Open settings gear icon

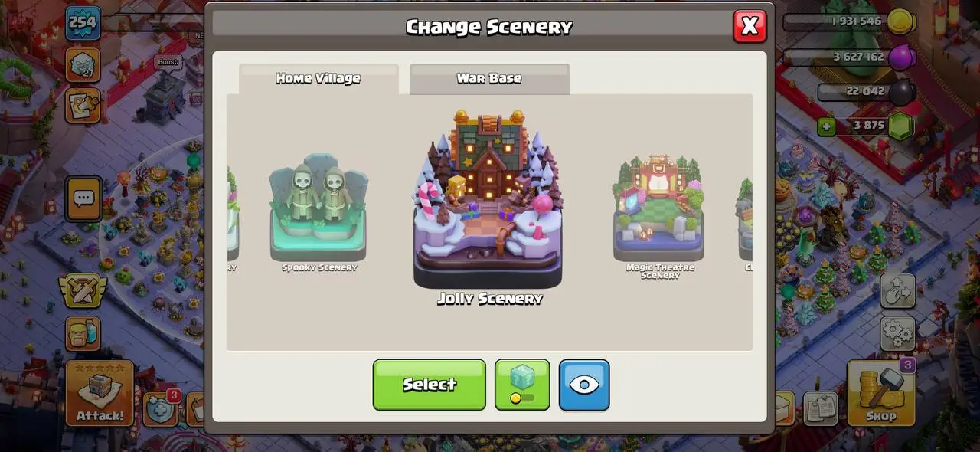coord(897,332)
